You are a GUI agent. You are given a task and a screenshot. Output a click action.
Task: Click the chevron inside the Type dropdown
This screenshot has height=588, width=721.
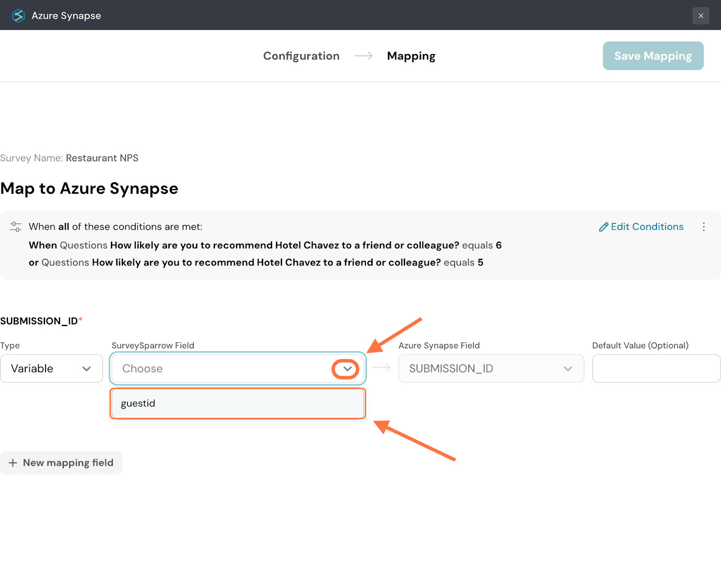point(87,369)
